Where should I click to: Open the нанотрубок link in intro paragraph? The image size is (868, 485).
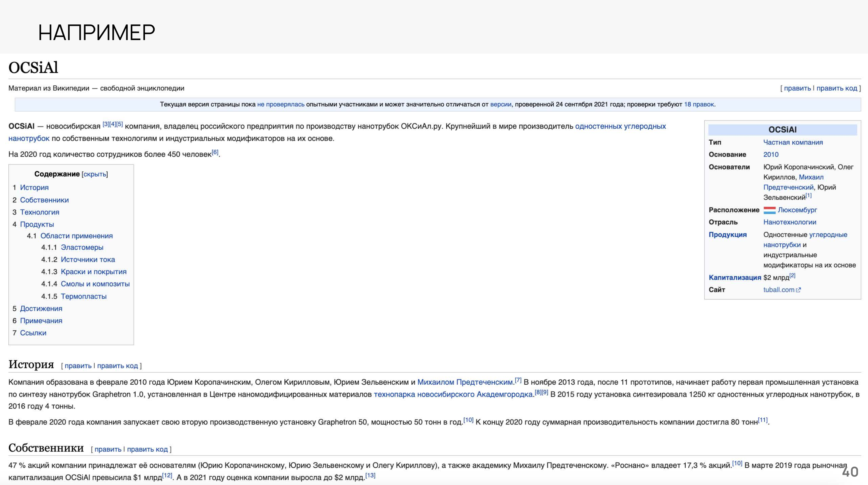point(29,139)
